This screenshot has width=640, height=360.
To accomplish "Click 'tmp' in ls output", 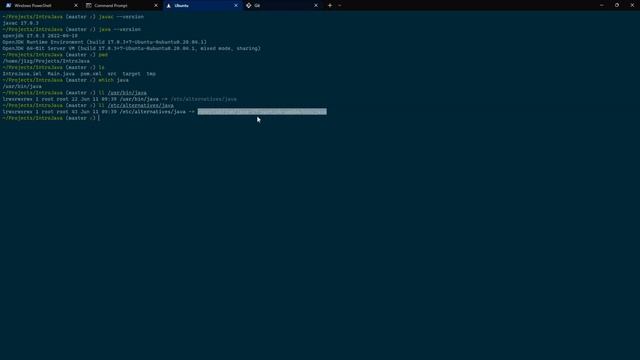I will [x=151, y=74].
